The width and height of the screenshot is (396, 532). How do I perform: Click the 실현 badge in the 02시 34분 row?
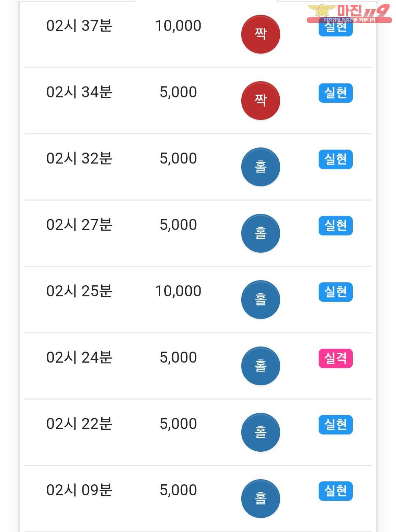335,93
